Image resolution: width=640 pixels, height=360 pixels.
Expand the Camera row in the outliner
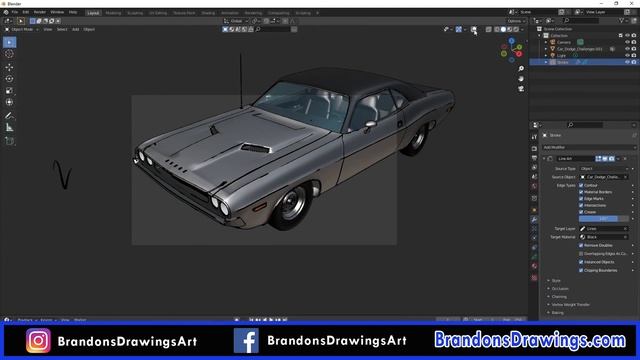click(x=546, y=42)
